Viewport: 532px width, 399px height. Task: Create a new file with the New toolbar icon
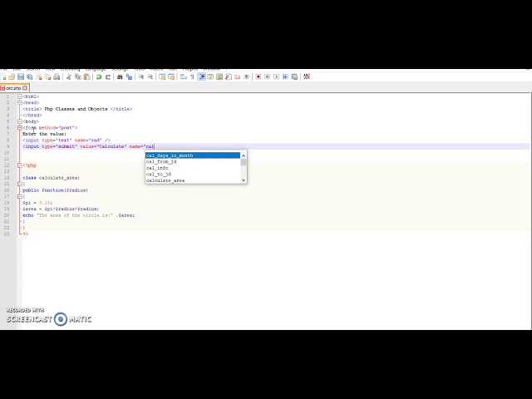[3, 77]
